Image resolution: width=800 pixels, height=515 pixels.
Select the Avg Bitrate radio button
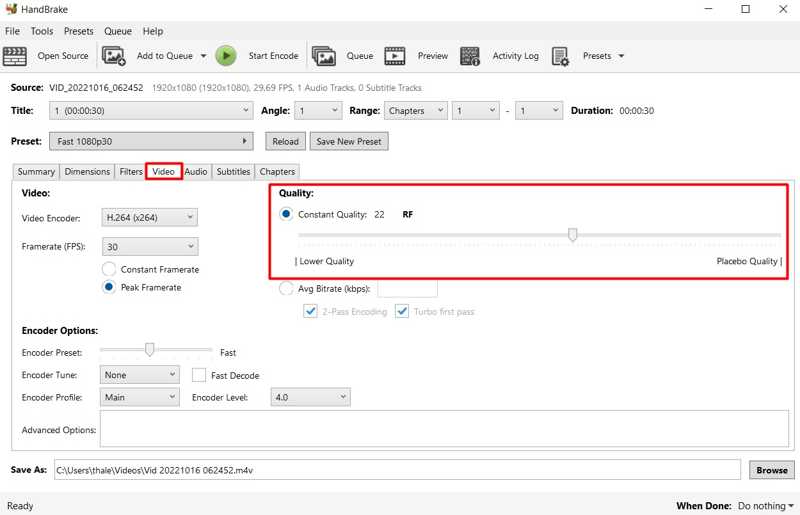pyautogui.click(x=285, y=289)
